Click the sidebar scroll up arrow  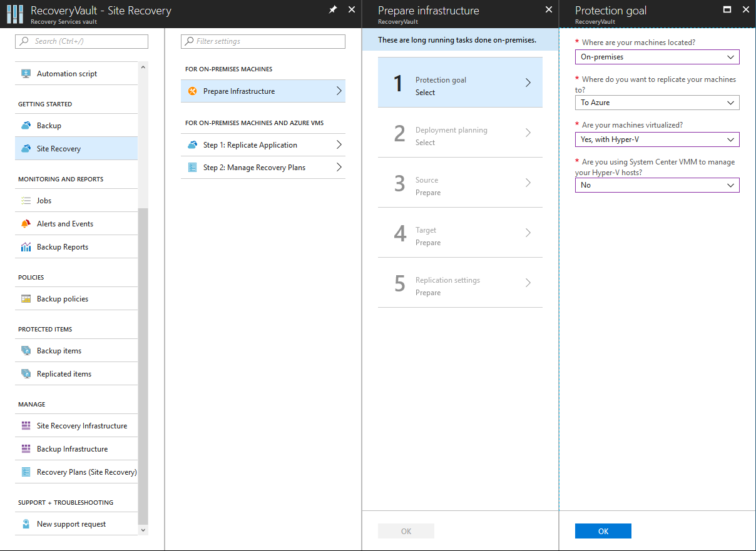143,67
